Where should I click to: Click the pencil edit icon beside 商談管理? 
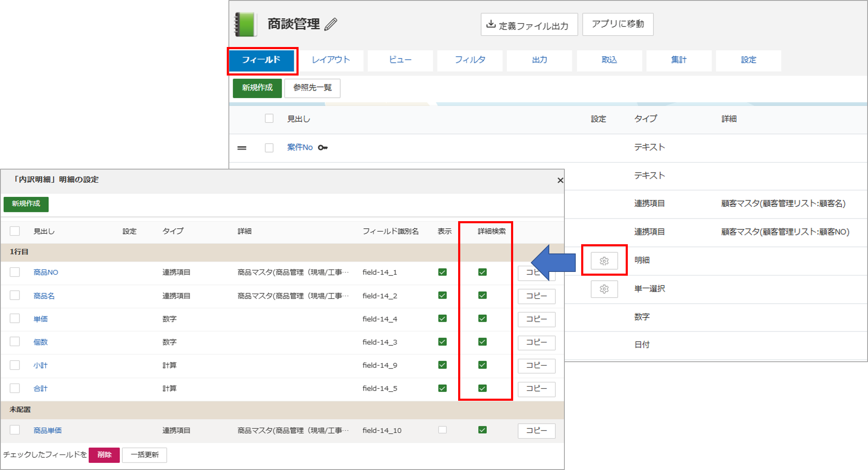pyautogui.click(x=331, y=24)
